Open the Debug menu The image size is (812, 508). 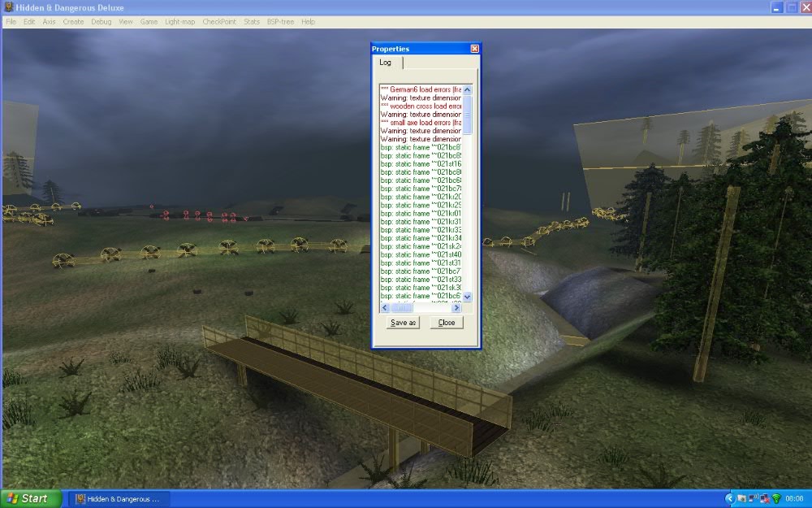[x=101, y=22]
